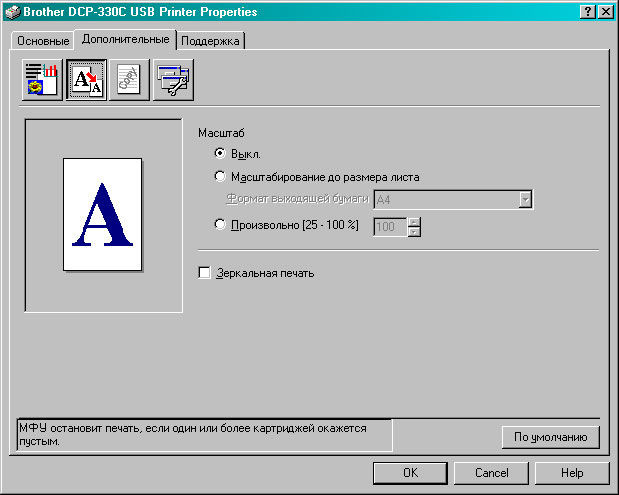Click the Формат выходящей бумаги label
619x495 pixels.
click(297, 199)
